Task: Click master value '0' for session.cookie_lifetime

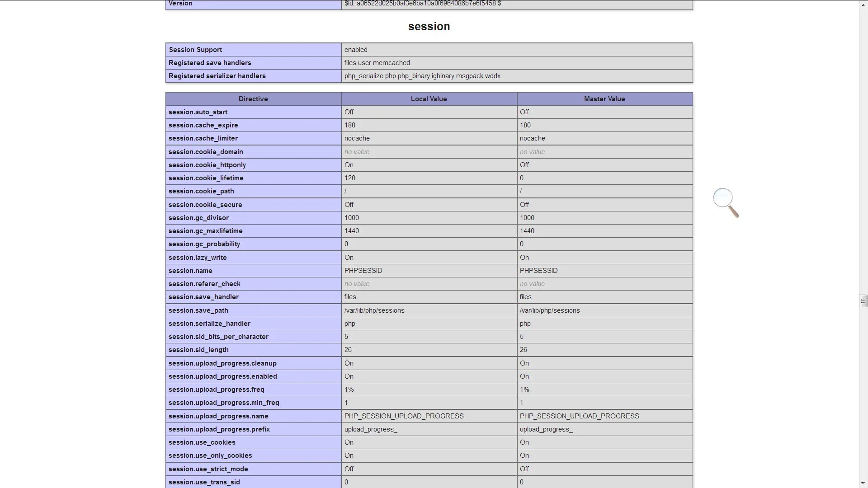Action: coord(521,178)
